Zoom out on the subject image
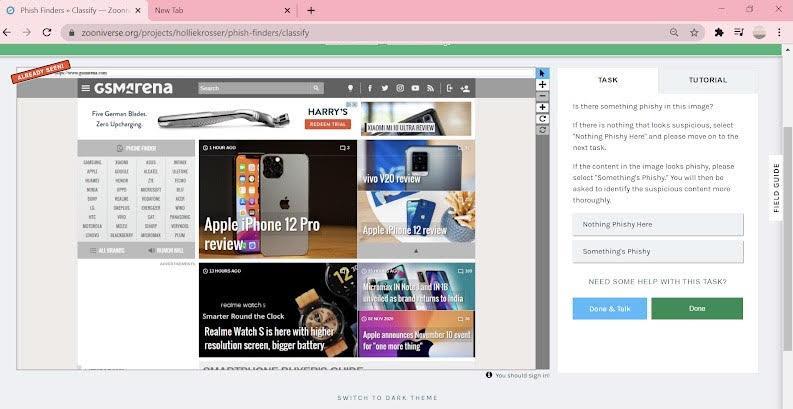 point(542,96)
